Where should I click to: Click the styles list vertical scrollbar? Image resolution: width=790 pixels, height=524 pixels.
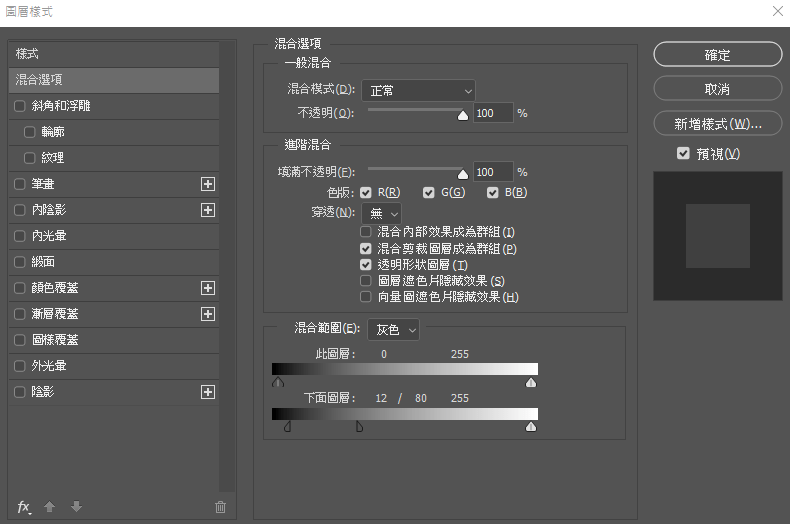228,266
